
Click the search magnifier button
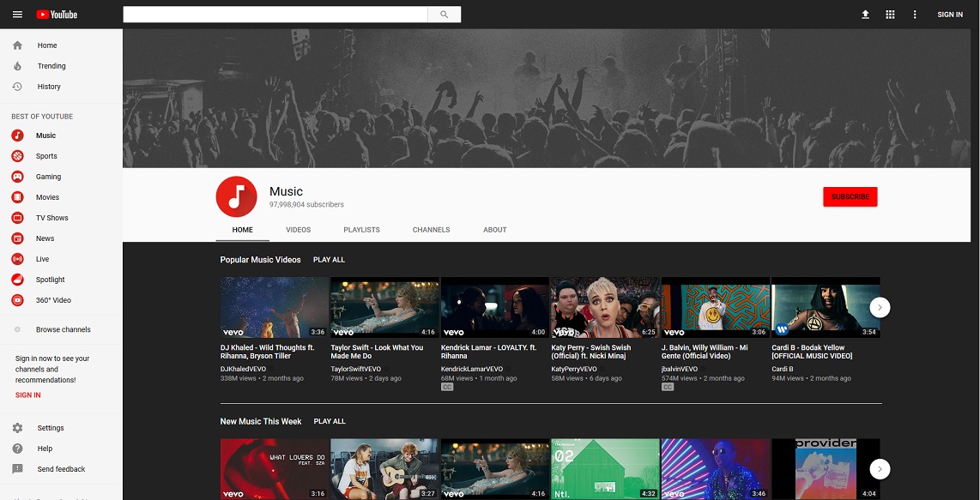(x=445, y=15)
